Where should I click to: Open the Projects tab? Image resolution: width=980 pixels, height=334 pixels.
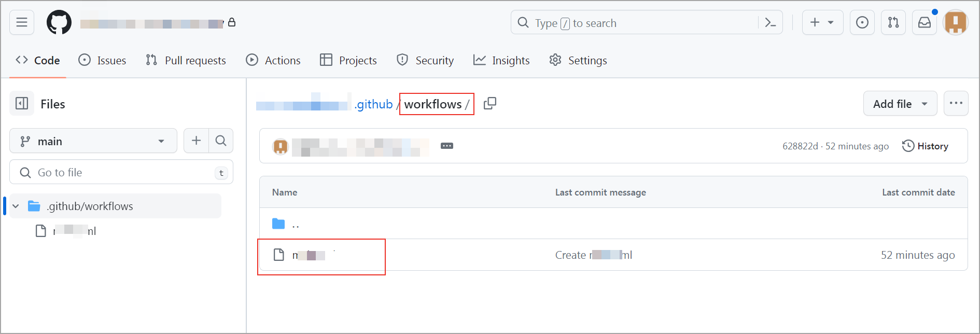click(348, 60)
